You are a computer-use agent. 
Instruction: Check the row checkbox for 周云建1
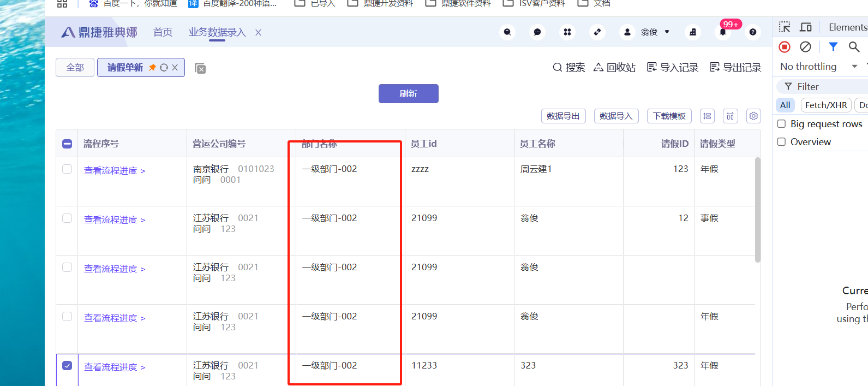click(x=67, y=169)
